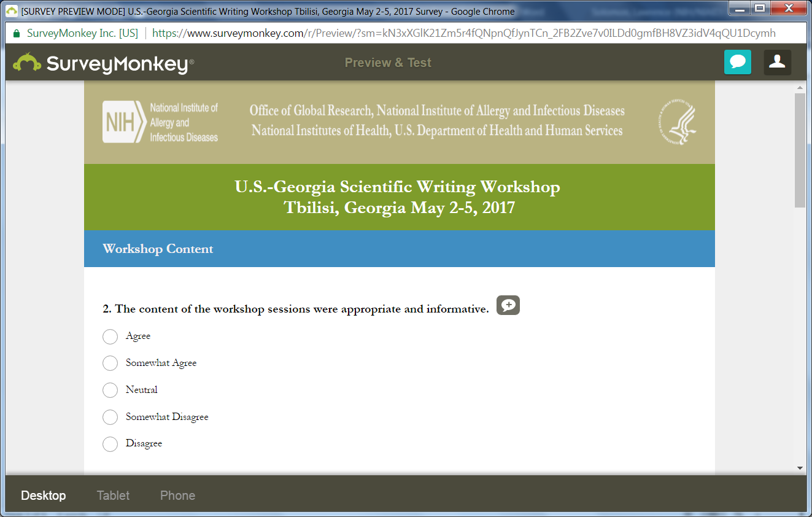The height and width of the screenshot is (517, 812).
Task: Click the SurveyMonkey Inc. [US] certificate label
Action: [x=82, y=33]
